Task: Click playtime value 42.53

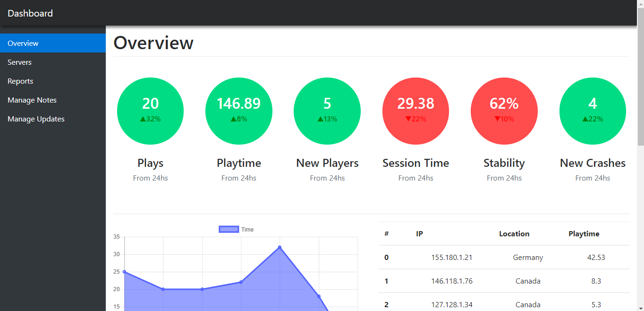Action: tap(596, 257)
